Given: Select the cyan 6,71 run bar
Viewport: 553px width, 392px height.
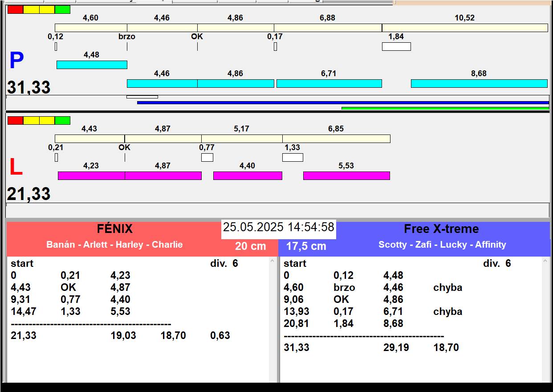Looking at the screenshot, I should coord(329,83).
